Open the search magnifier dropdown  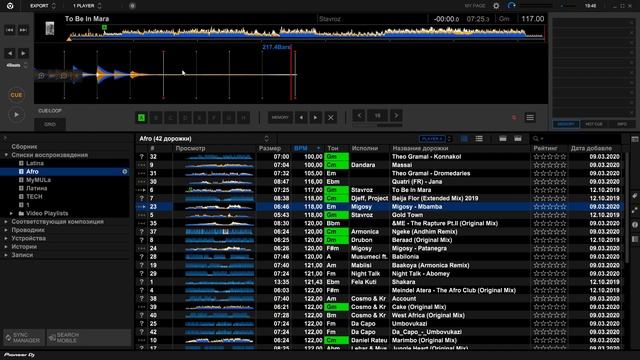(538, 139)
